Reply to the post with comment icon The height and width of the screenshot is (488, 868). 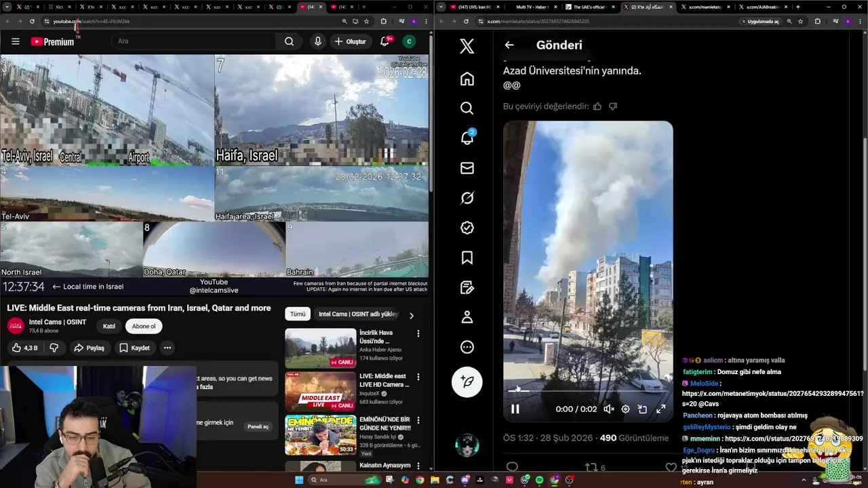pyautogui.click(x=512, y=467)
